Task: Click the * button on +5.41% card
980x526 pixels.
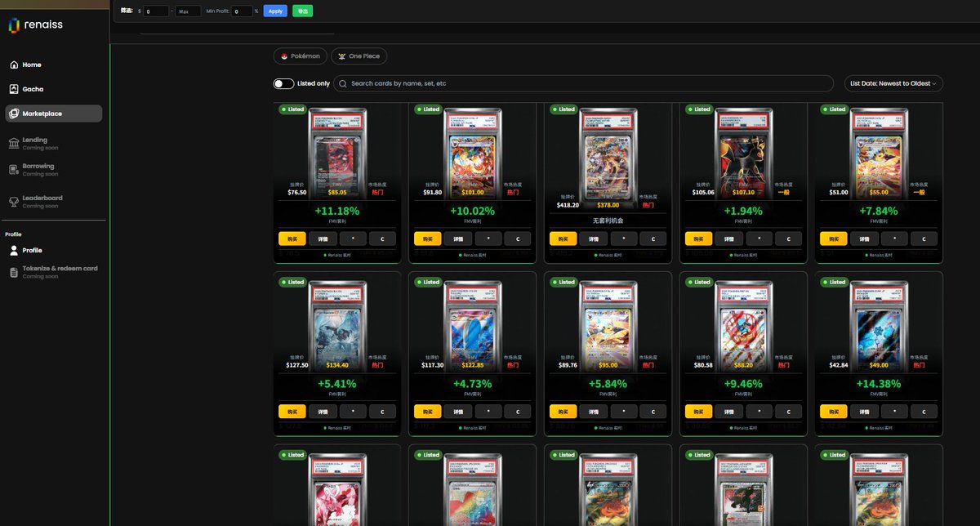Action: pos(353,412)
